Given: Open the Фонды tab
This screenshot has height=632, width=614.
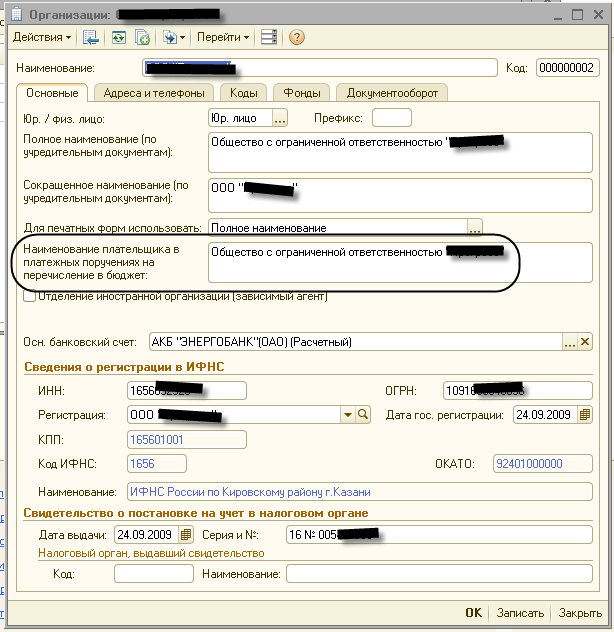Looking at the screenshot, I should click(301, 93).
